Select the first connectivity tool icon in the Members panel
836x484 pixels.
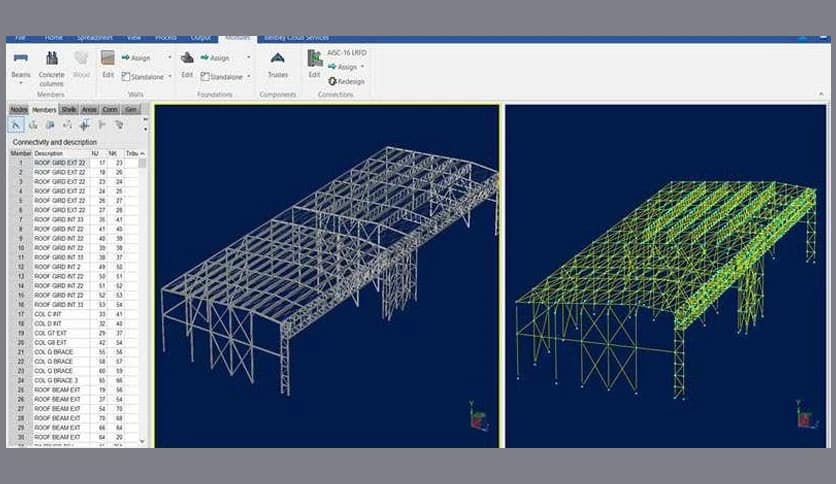(x=16, y=125)
